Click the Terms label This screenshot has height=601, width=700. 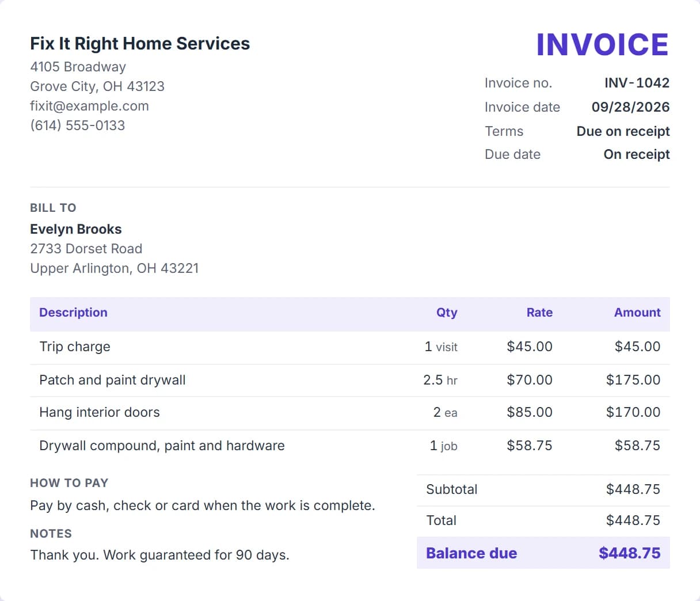coord(504,131)
